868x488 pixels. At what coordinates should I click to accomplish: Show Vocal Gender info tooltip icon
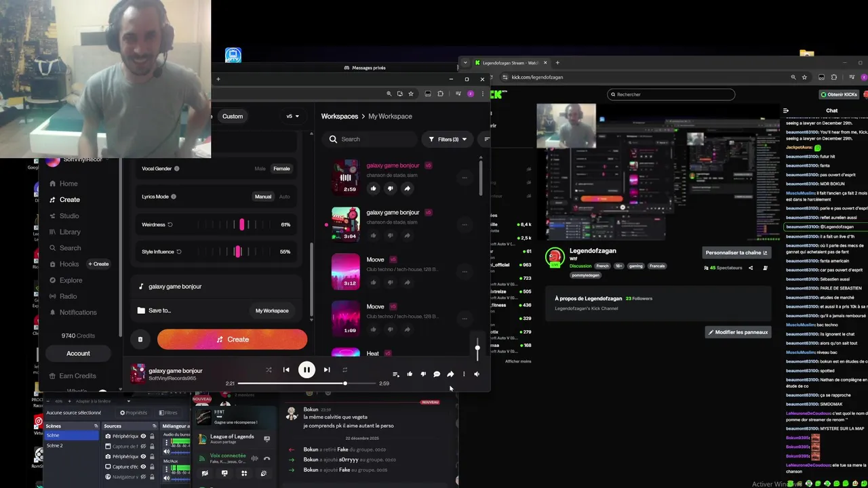tap(177, 169)
